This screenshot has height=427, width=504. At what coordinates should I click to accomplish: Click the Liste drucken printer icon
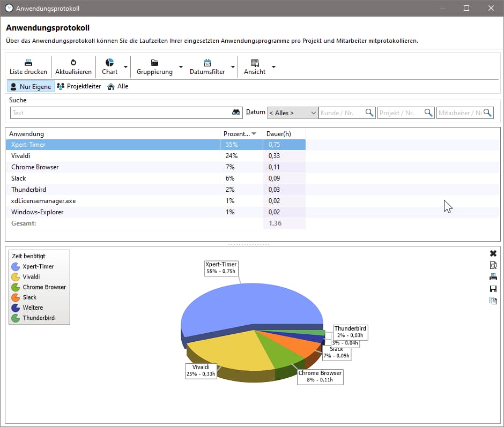click(x=28, y=62)
